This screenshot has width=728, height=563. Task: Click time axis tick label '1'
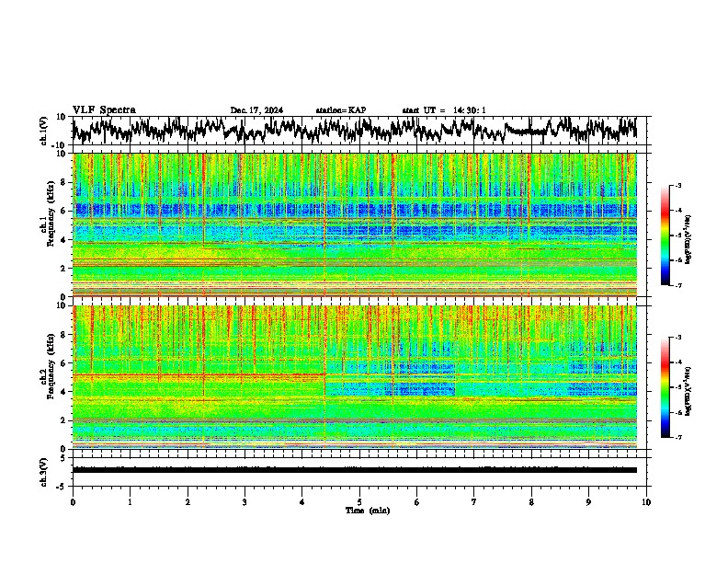pos(130,502)
